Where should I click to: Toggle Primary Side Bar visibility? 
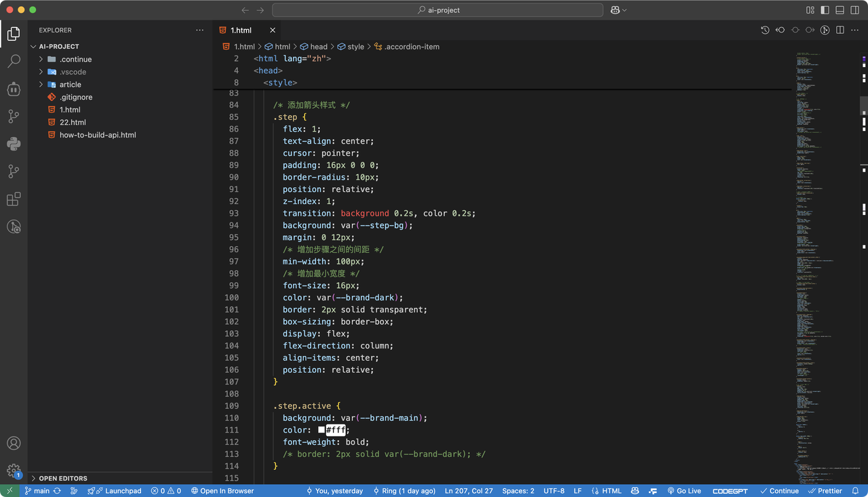(825, 10)
